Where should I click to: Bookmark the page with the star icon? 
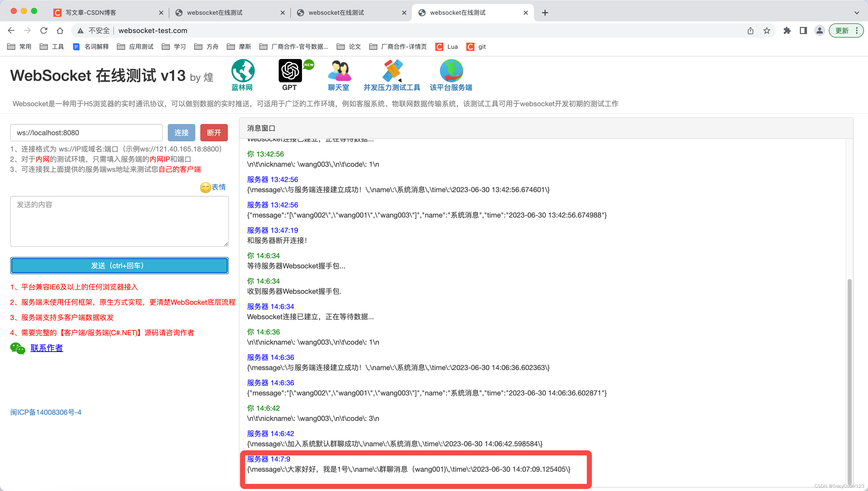[x=767, y=30]
